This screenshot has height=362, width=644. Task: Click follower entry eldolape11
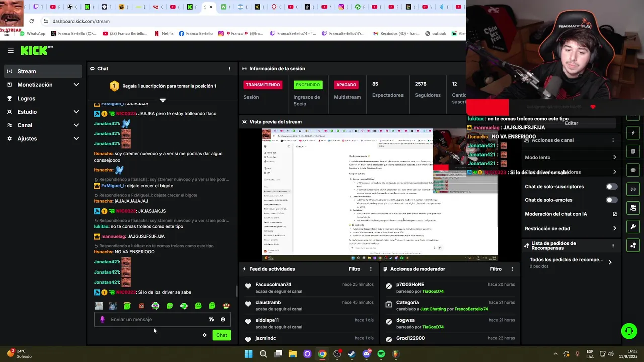(x=267, y=320)
